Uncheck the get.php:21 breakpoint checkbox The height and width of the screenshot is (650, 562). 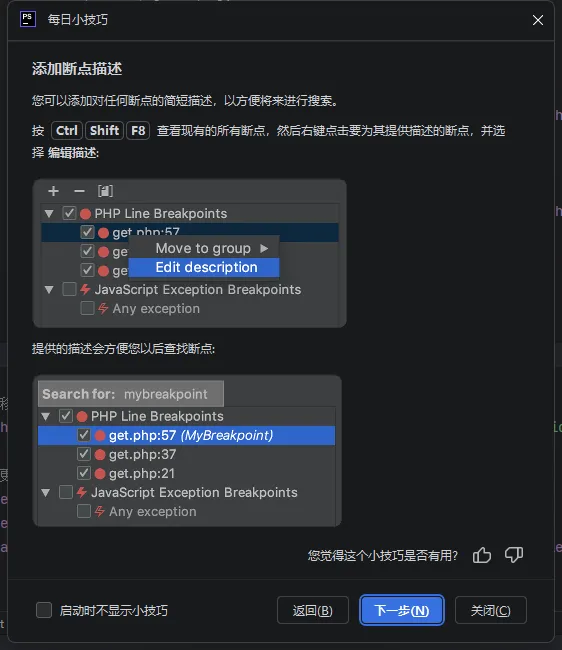click(x=84, y=473)
